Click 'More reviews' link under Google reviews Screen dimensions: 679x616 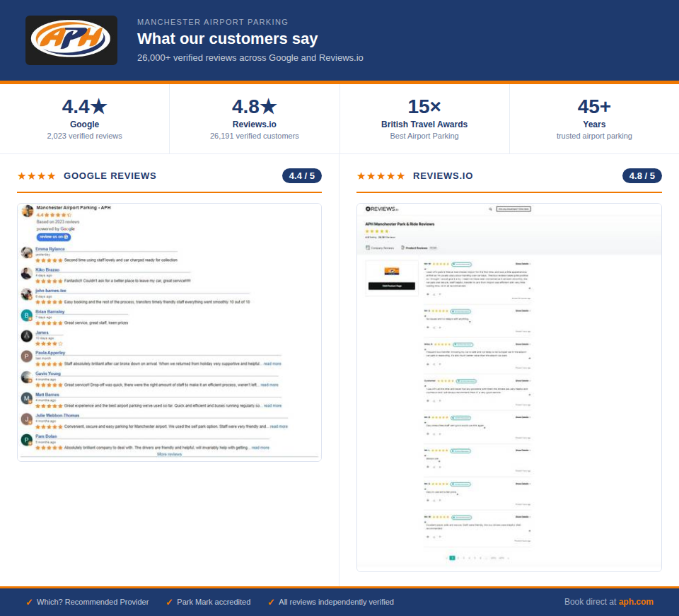coord(169,454)
